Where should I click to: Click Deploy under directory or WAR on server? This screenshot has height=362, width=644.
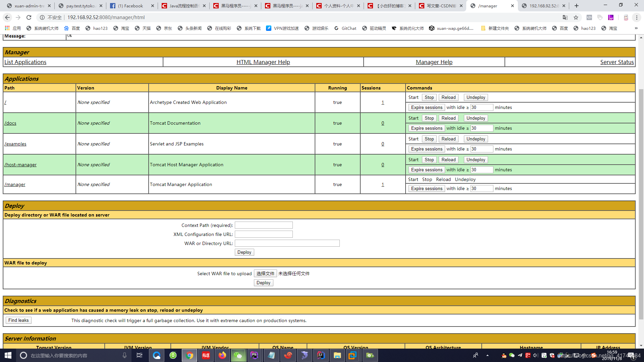pos(244,252)
